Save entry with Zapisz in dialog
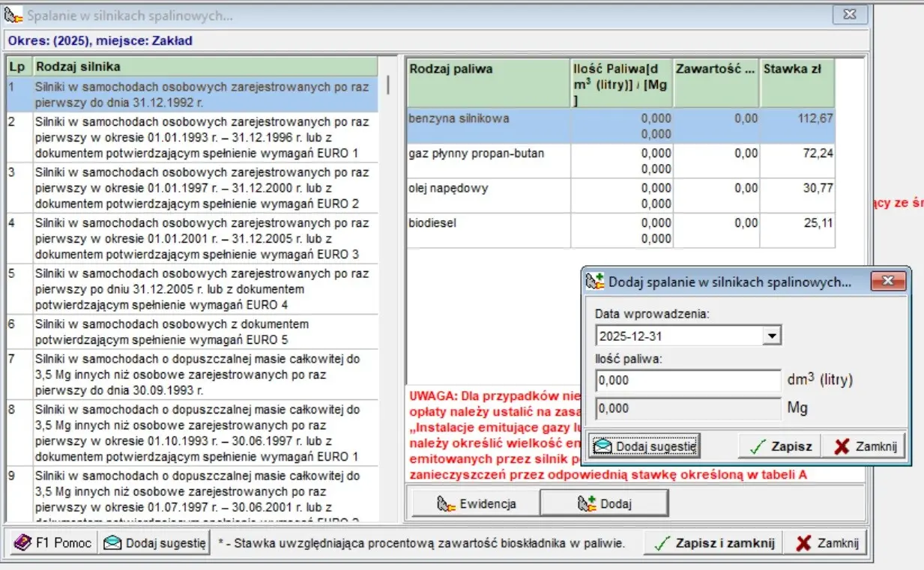Screen dimensions: 924x570 tap(780, 446)
